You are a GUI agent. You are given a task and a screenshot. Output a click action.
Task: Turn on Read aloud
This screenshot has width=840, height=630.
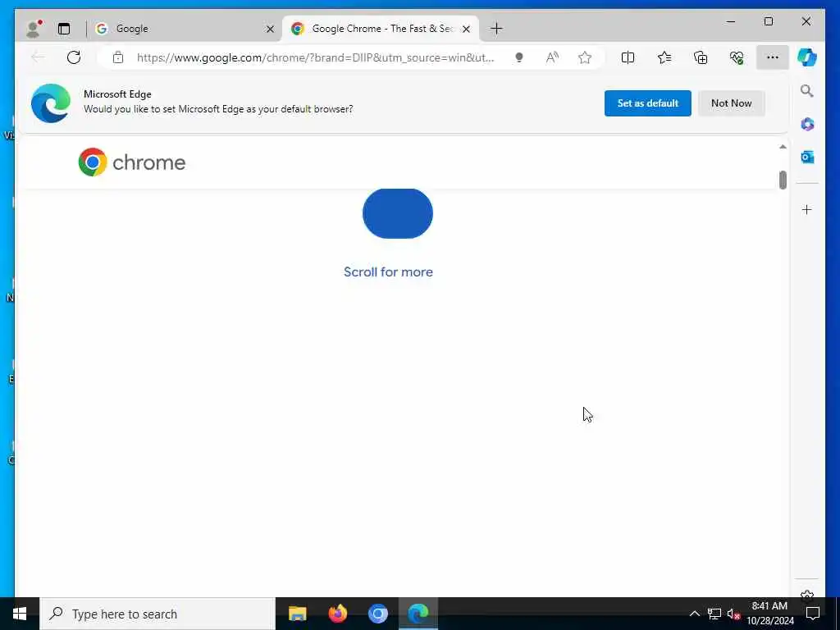552,57
